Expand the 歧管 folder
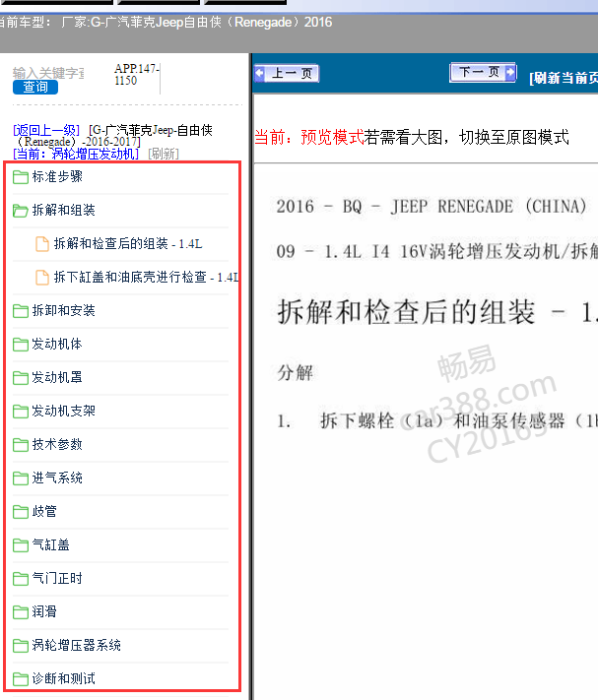 coord(44,512)
